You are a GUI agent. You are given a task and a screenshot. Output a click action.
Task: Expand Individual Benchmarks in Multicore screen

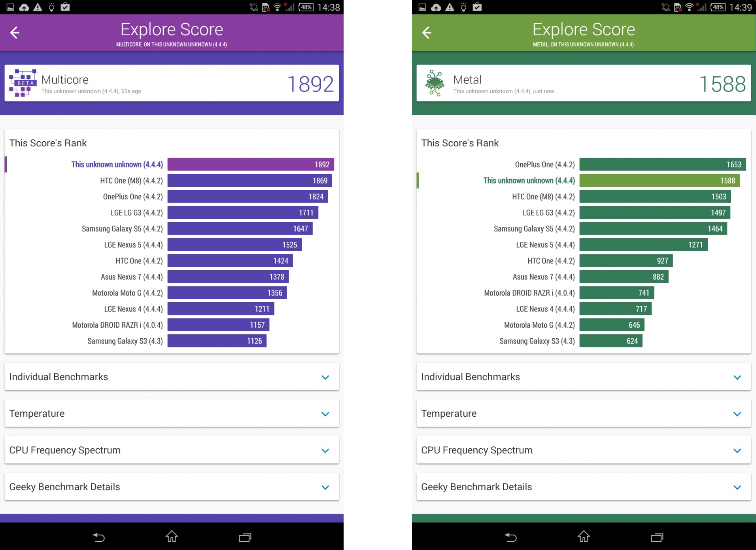point(172,377)
